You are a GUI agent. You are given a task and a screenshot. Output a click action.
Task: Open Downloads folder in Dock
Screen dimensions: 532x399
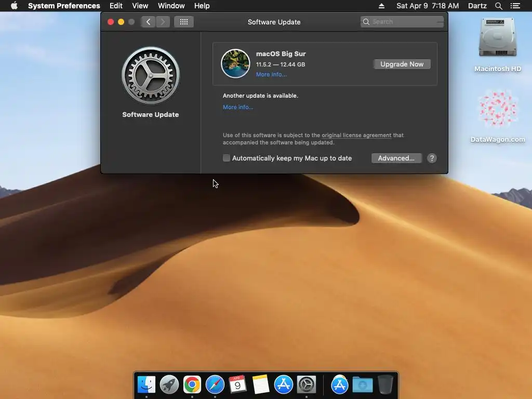tap(362, 385)
